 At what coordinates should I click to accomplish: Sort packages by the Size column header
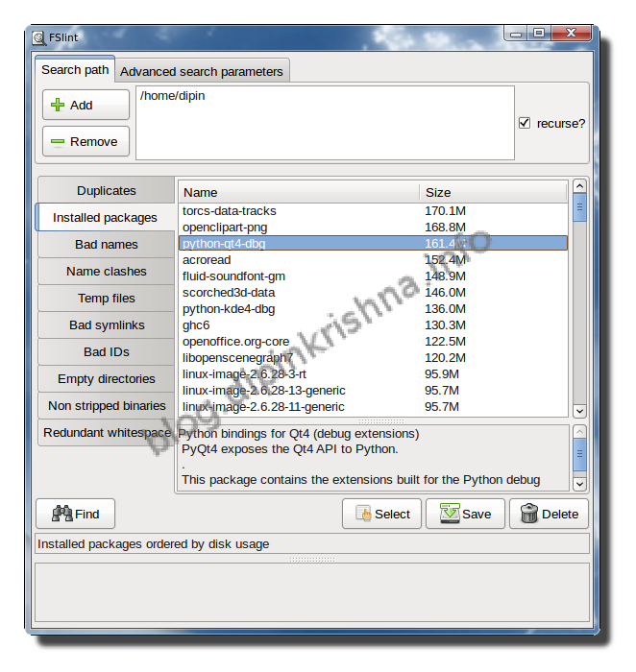493,192
